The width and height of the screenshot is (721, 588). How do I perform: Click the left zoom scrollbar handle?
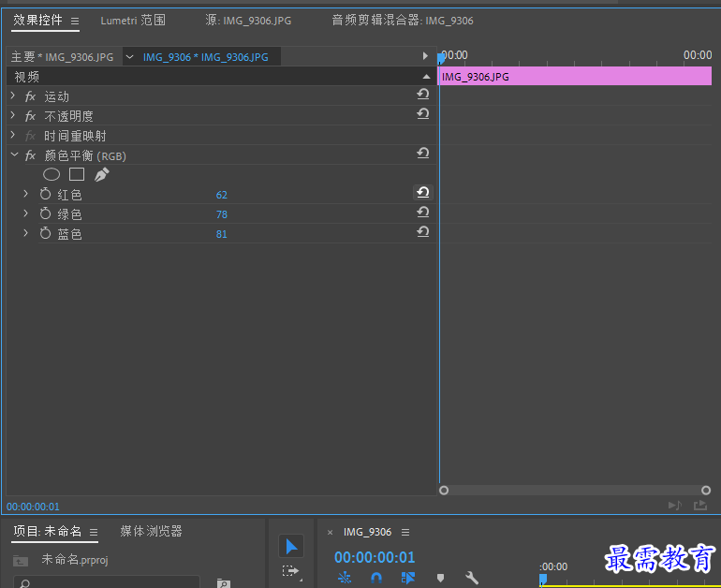coord(444,491)
